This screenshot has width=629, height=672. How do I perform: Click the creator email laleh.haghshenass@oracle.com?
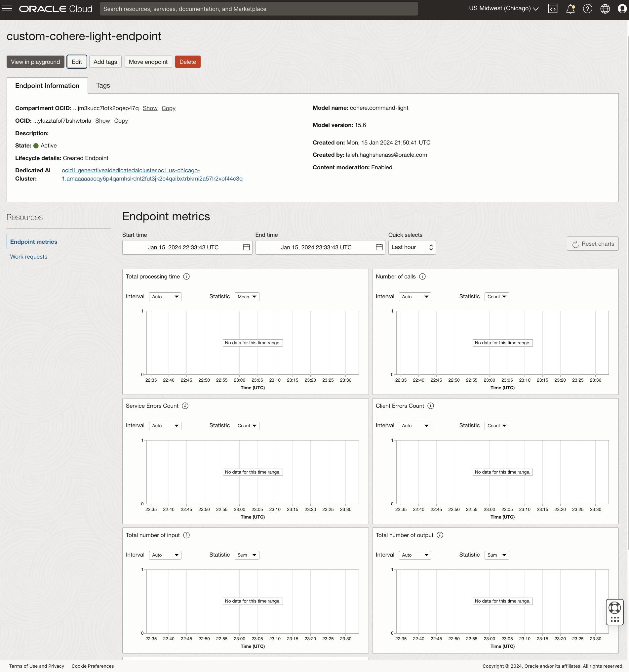386,155
